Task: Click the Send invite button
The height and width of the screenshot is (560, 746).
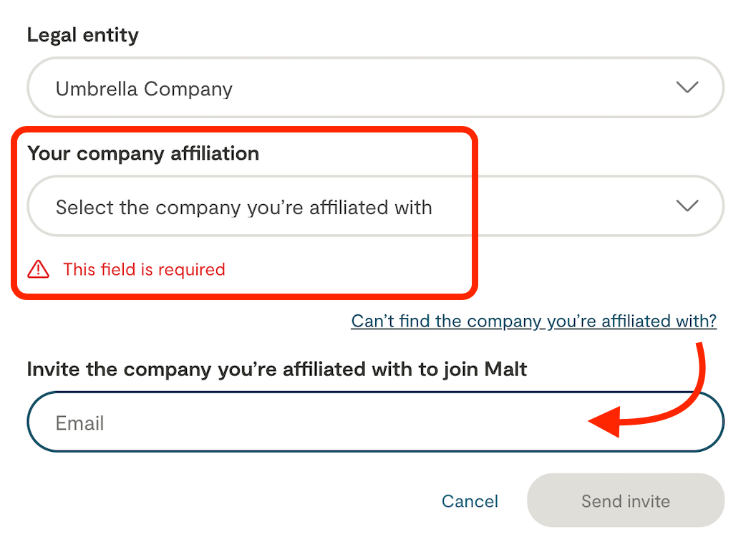Action: [x=625, y=501]
